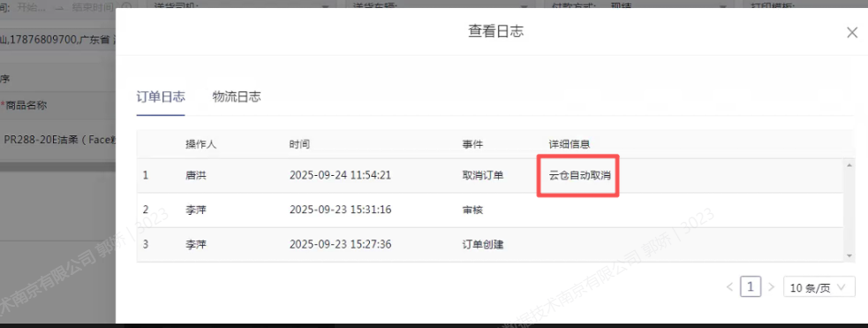This screenshot has height=328, width=868.
Task: Go to previous page arrow
Action: coord(729,287)
